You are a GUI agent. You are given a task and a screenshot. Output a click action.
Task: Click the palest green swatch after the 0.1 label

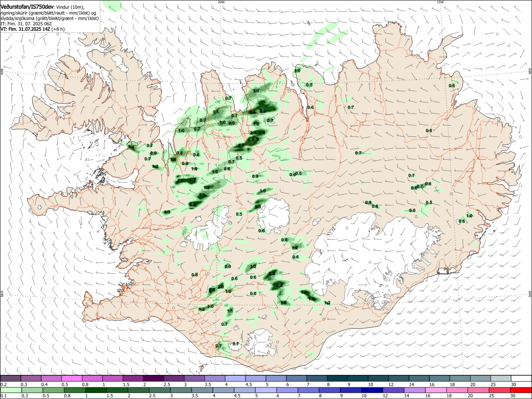pos(11,390)
